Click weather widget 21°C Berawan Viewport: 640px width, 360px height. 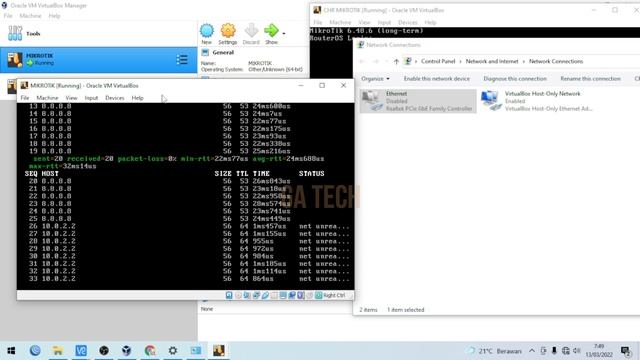[x=494, y=351]
